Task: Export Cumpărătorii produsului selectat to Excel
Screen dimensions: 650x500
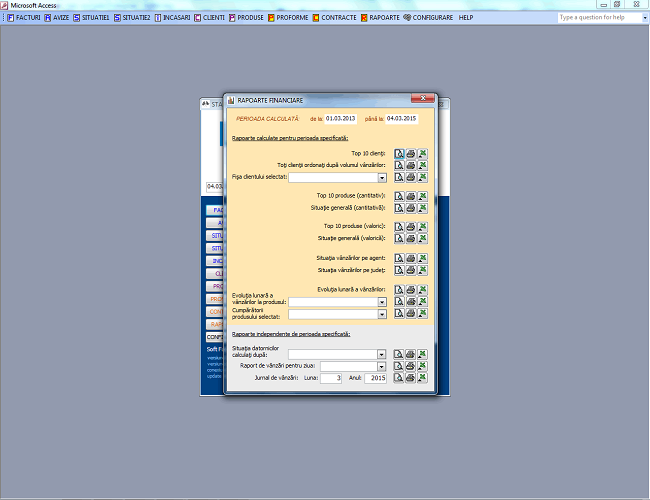Action: click(422, 313)
